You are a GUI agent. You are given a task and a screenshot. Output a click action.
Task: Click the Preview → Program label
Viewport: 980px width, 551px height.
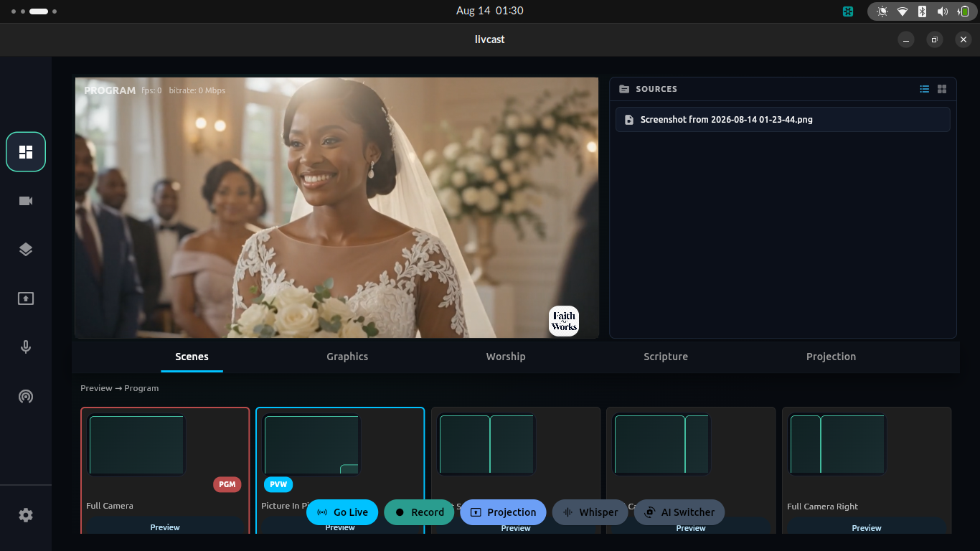(120, 388)
